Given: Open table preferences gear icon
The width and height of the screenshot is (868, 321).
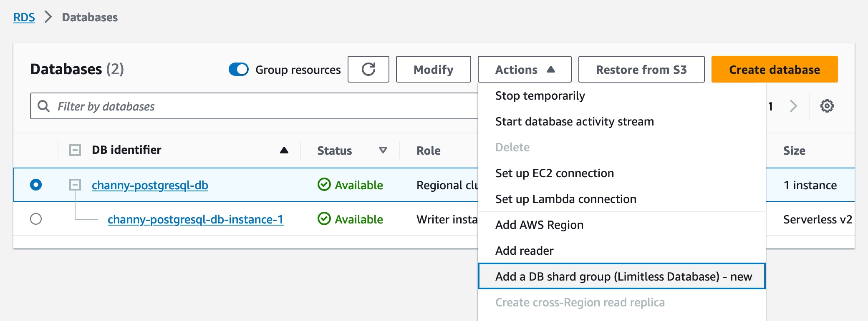Looking at the screenshot, I should pyautogui.click(x=827, y=106).
